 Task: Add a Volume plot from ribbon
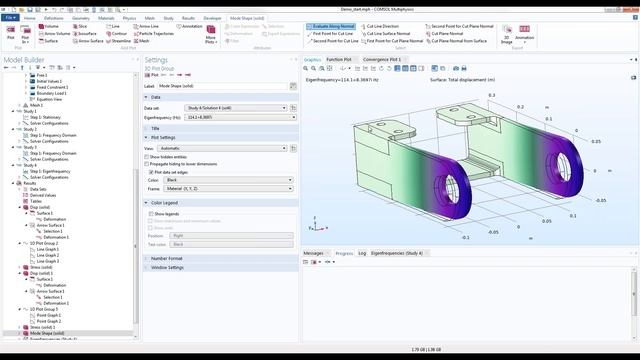coord(49,27)
